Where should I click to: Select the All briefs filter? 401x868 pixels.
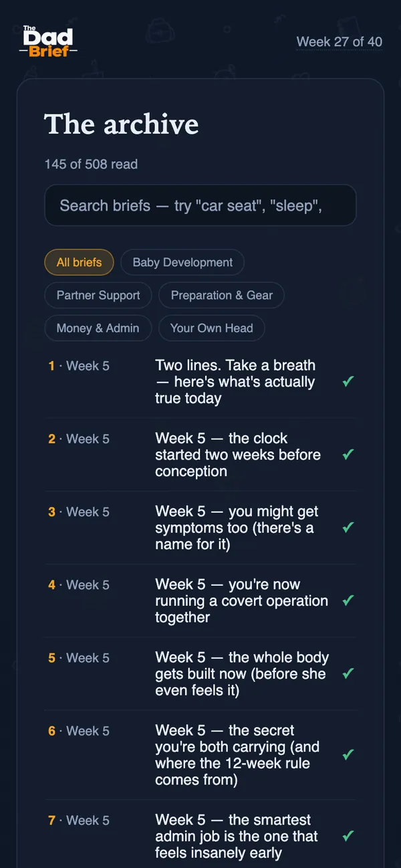(79, 262)
